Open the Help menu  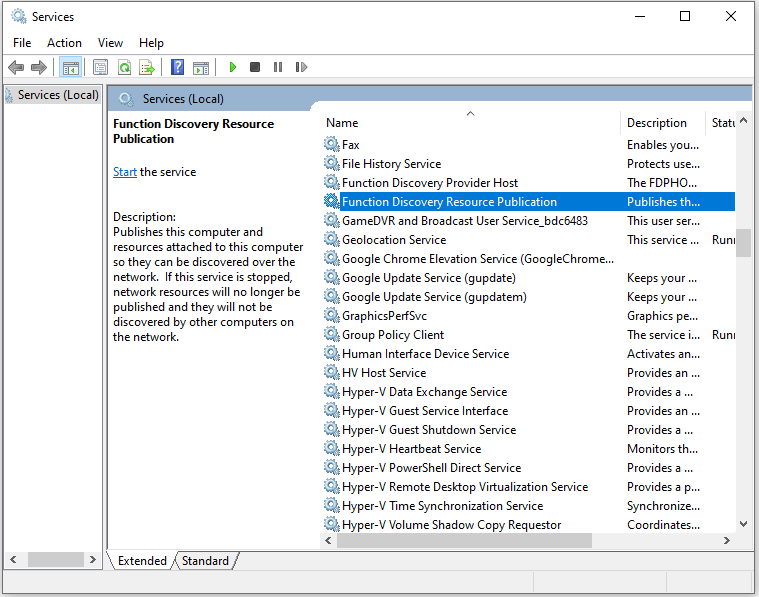pyautogui.click(x=152, y=43)
